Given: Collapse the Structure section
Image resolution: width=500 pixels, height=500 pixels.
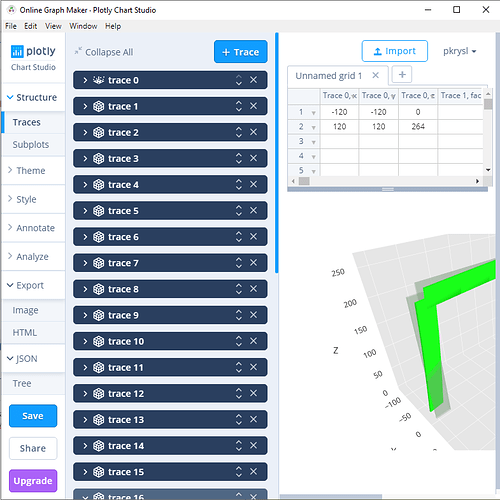Looking at the screenshot, I should click(10, 97).
